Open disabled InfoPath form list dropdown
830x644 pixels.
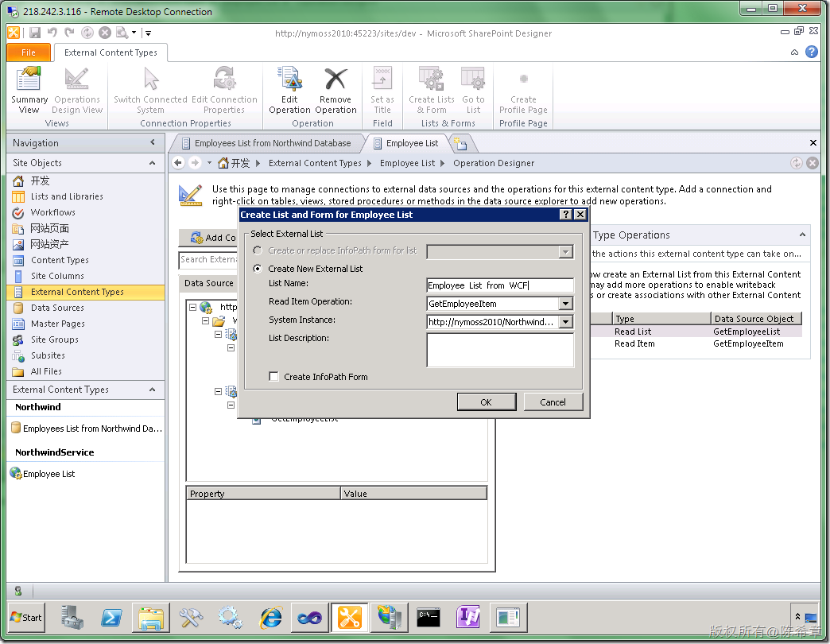(x=566, y=252)
